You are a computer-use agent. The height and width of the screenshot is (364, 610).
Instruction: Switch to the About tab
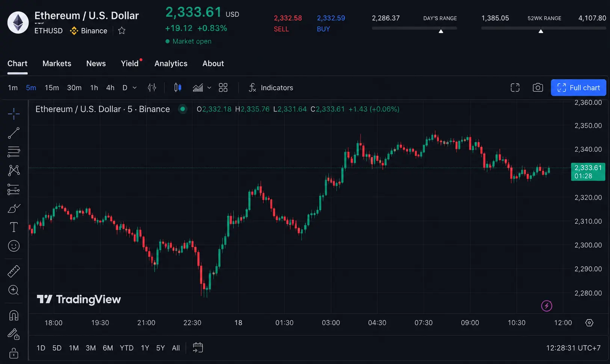point(213,63)
